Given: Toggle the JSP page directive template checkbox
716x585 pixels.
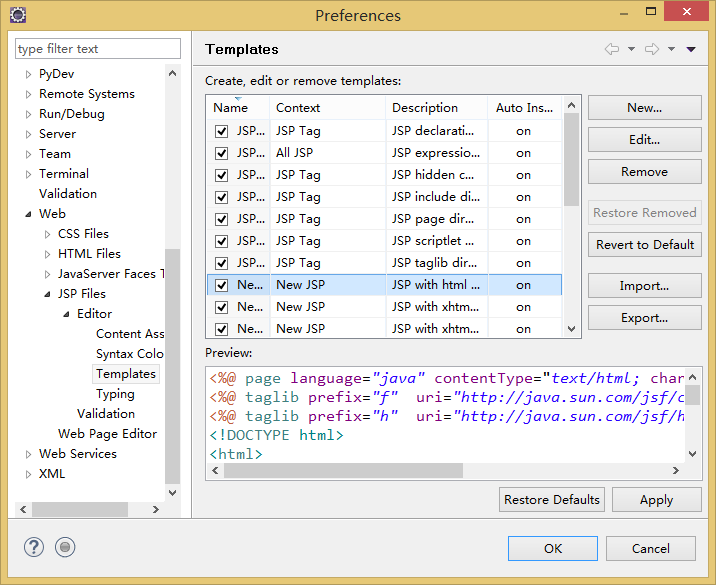Looking at the screenshot, I should pyautogui.click(x=221, y=219).
